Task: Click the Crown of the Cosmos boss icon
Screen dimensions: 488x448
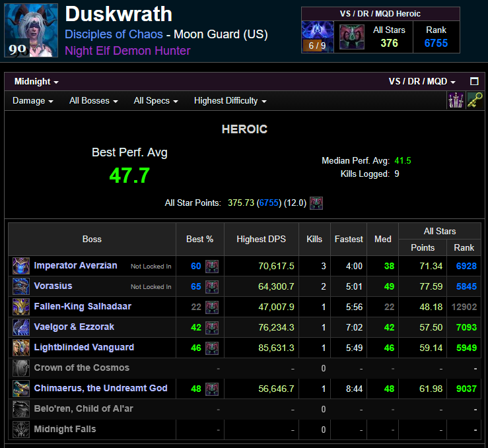Action: (21, 368)
